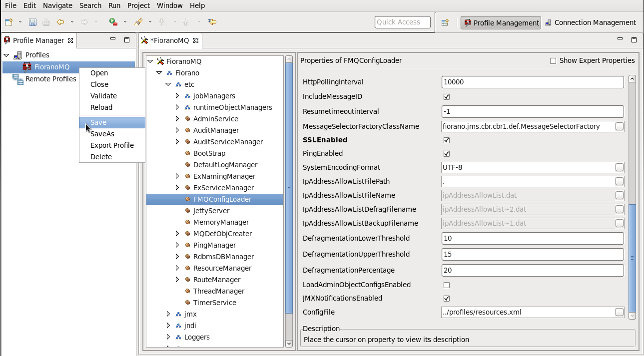
Task: Switch to Profile Management perspective
Action: coord(501,22)
